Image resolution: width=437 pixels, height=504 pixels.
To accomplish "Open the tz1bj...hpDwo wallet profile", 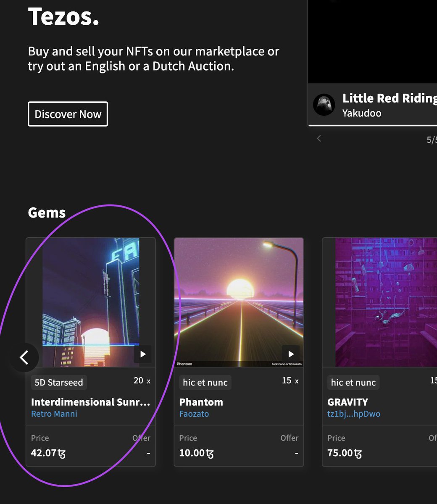I will (x=354, y=414).
